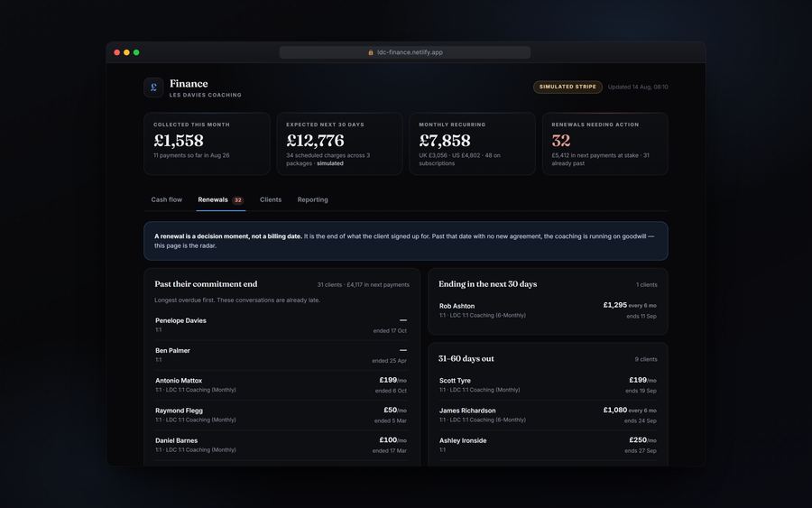This screenshot has width=812, height=508.
Task: Click the pound sign Finance logo icon
Action: coord(153,88)
